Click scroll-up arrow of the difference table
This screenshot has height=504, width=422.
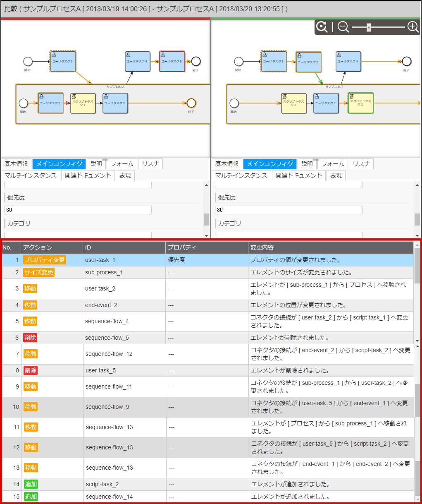pos(417,245)
